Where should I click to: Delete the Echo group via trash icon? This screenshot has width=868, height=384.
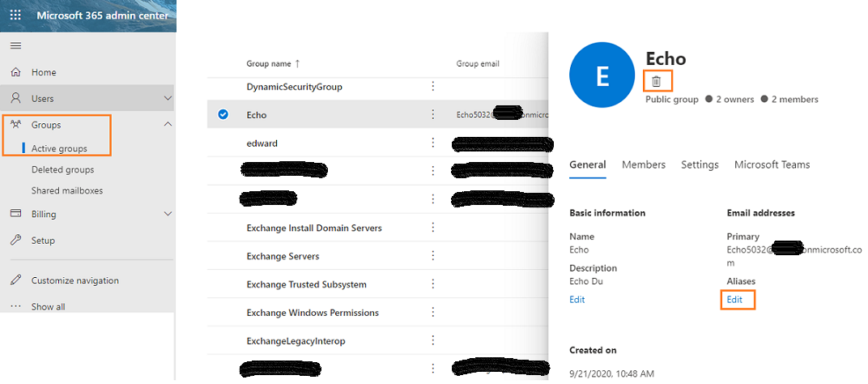tap(657, 82)
